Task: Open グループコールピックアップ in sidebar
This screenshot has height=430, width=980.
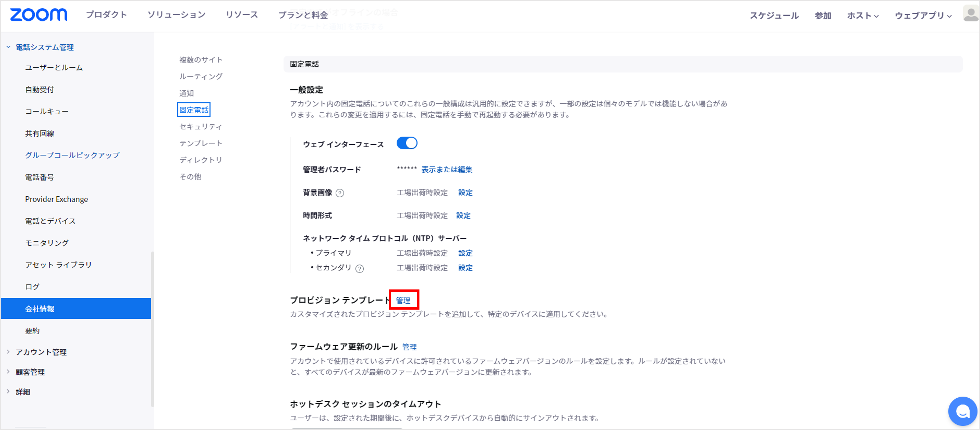Action: [72, 155]
